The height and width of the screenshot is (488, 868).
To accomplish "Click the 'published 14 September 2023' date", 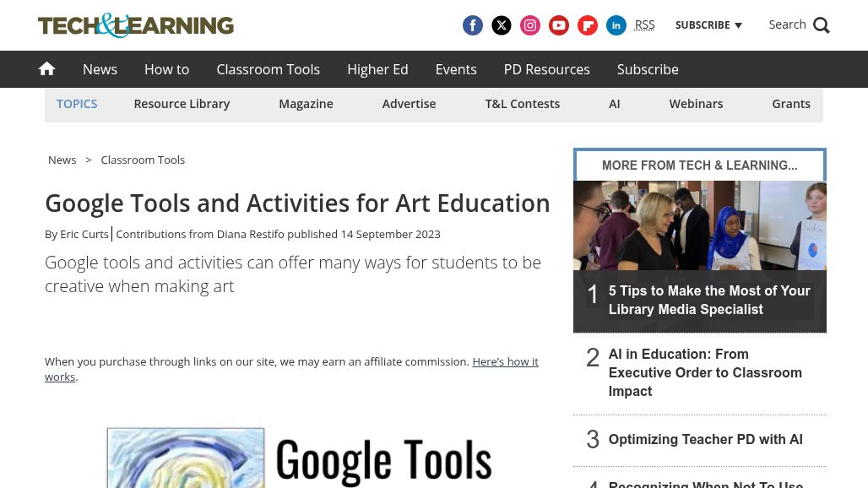I will coord(364,234).
